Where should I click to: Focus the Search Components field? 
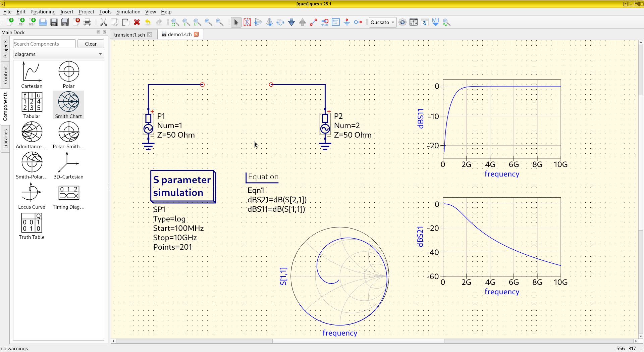(x=44, y=44)
